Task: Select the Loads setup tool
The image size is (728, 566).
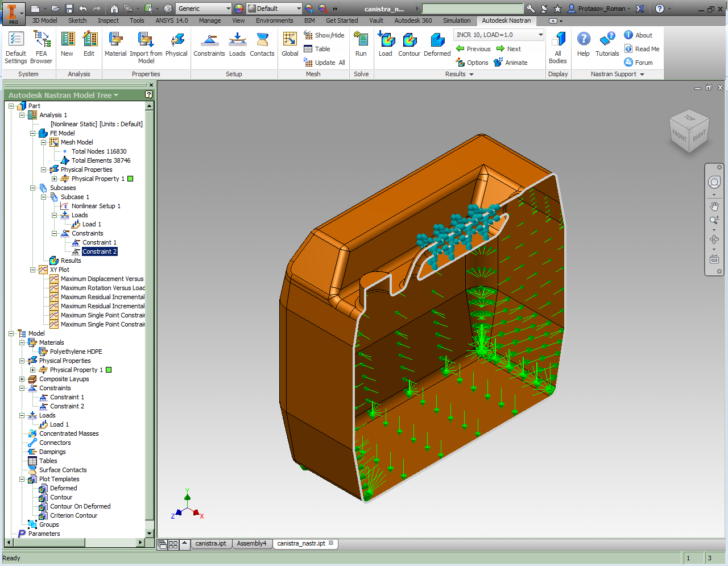Action: click(x=237, y=44)
